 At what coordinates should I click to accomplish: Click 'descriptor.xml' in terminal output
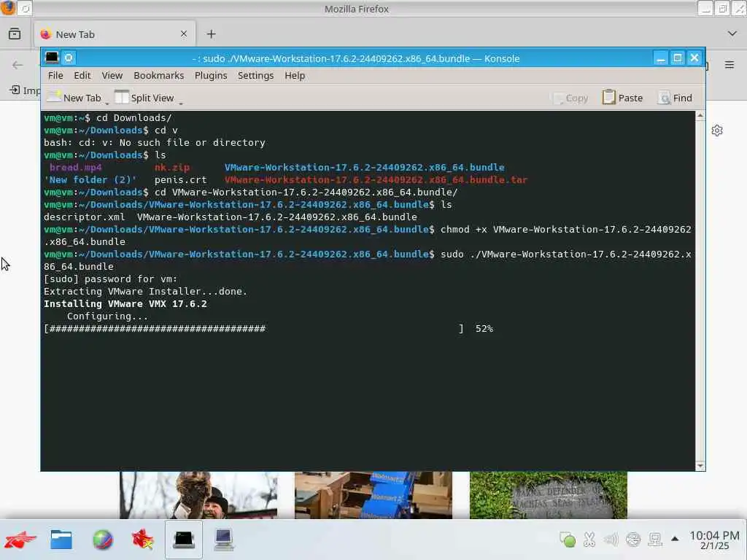coord(85,217)
